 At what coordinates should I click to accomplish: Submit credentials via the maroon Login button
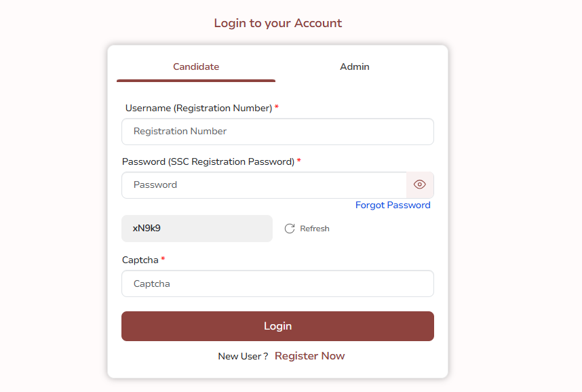[x=277, y=326]
